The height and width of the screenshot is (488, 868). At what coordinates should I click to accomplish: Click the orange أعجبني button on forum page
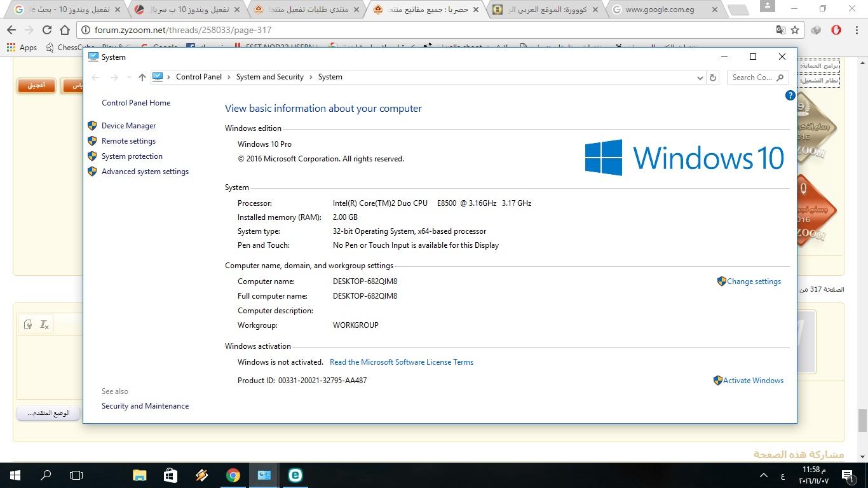coord(36,86)
